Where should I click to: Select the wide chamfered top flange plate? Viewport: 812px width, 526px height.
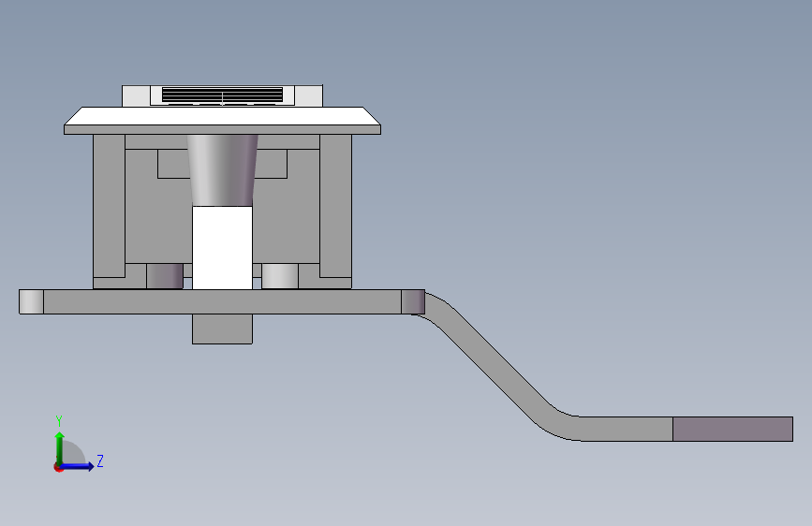click(222, 121)
